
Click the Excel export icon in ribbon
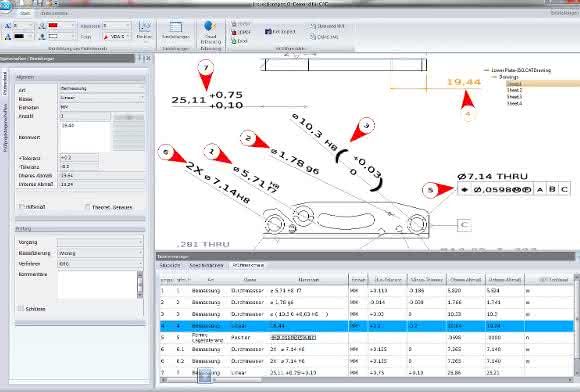point(234,41)
